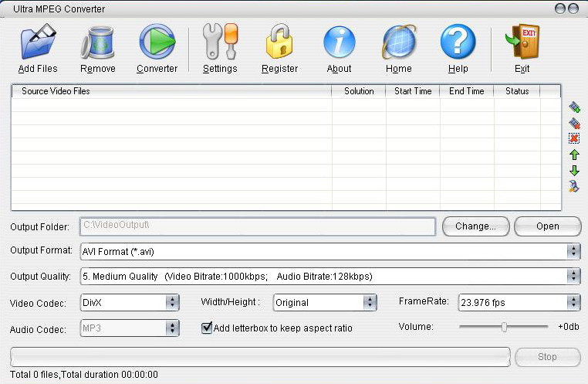588x384 pixels.
Task: Click the Solution column header
Action: [359, 91]
